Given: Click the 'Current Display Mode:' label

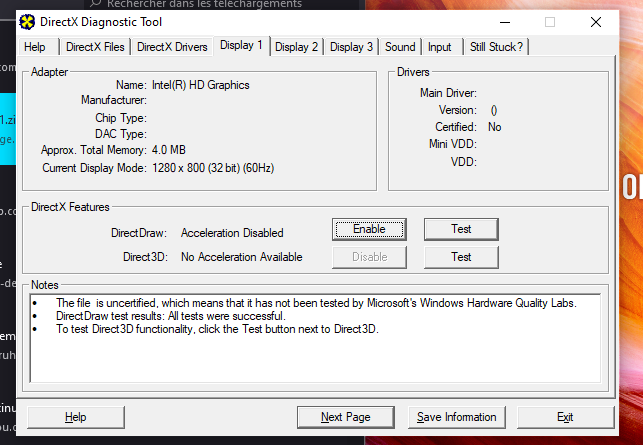Looking at the screenshot, I should [94, 168].
